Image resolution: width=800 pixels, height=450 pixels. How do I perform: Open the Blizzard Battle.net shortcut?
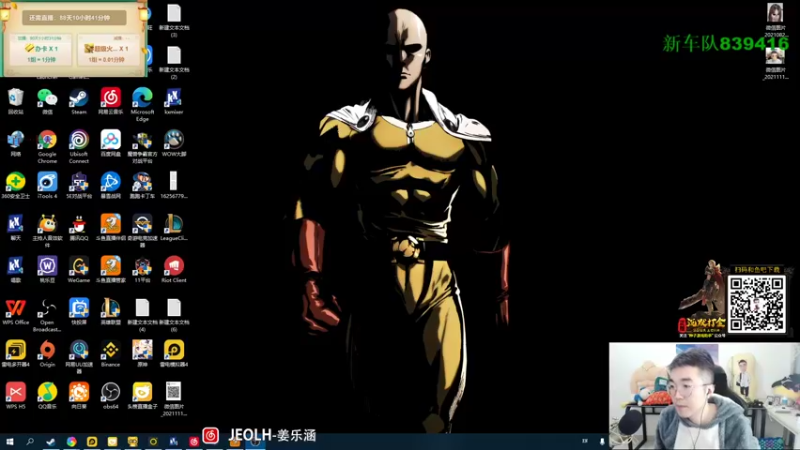(110, 185)
